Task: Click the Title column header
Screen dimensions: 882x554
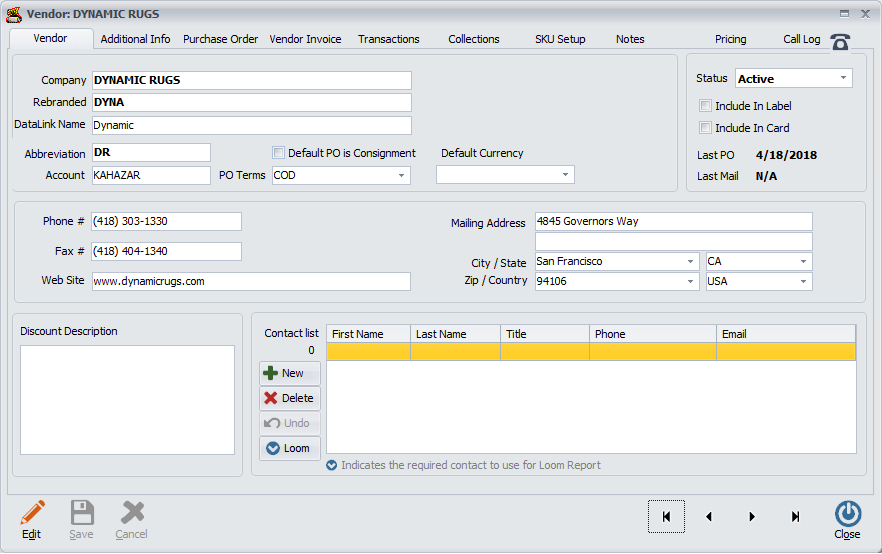Action: 545,334
